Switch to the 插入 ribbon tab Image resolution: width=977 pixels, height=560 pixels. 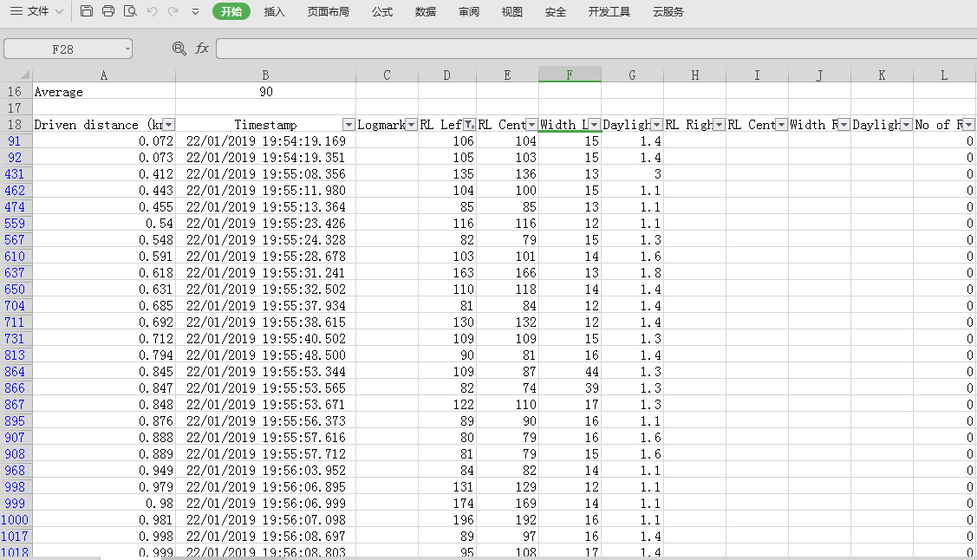click(x=274, y=11)
